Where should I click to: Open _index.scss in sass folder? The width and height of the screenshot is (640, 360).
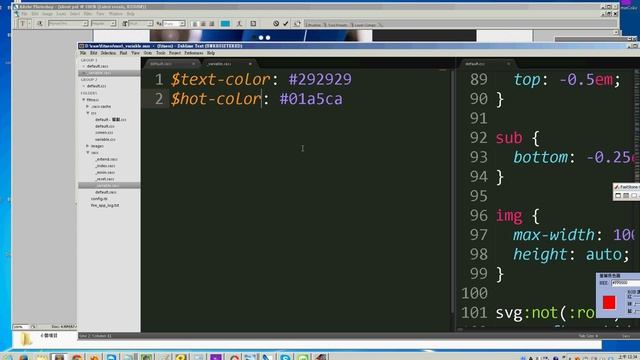tap(105, 166)
